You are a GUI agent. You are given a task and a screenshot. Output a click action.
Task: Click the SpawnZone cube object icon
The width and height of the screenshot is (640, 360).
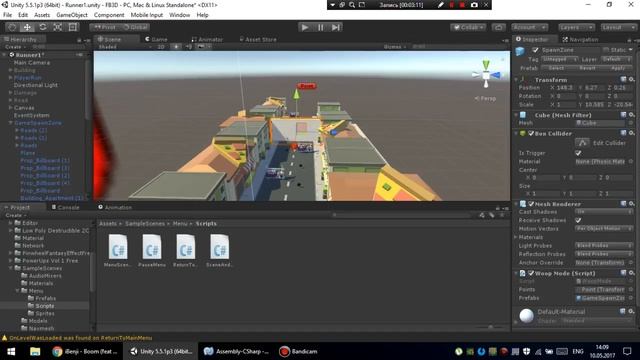point(520,51)
